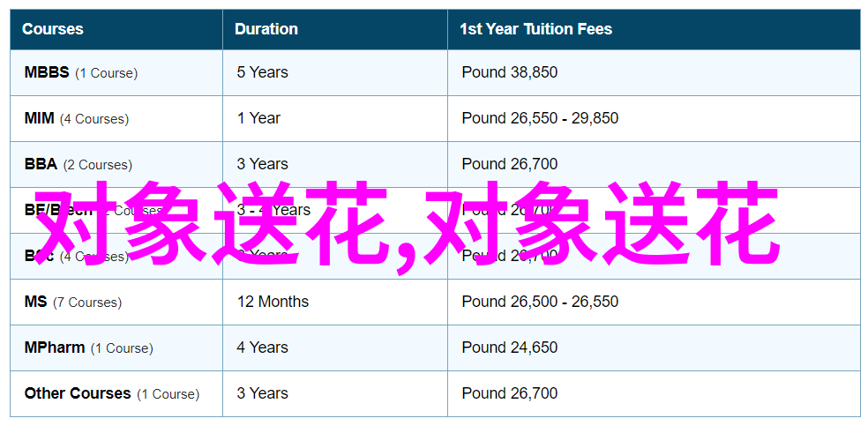Click the Courses column header

pyautogui.click(x=53, y=29)
